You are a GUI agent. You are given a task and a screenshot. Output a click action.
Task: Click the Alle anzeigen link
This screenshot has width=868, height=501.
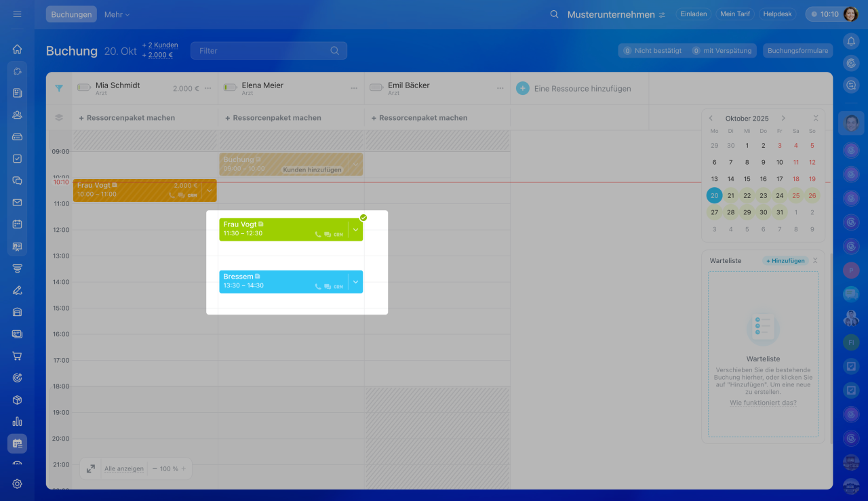124,468
